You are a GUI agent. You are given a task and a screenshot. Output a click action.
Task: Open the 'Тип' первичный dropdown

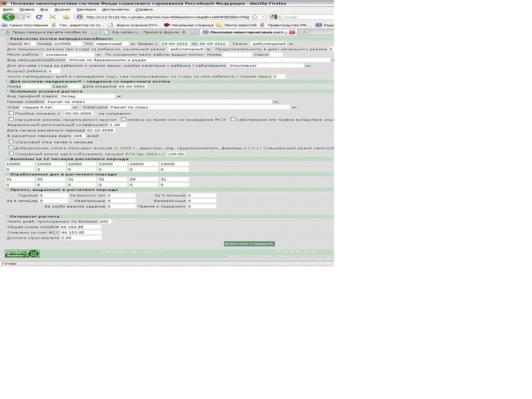132,44
